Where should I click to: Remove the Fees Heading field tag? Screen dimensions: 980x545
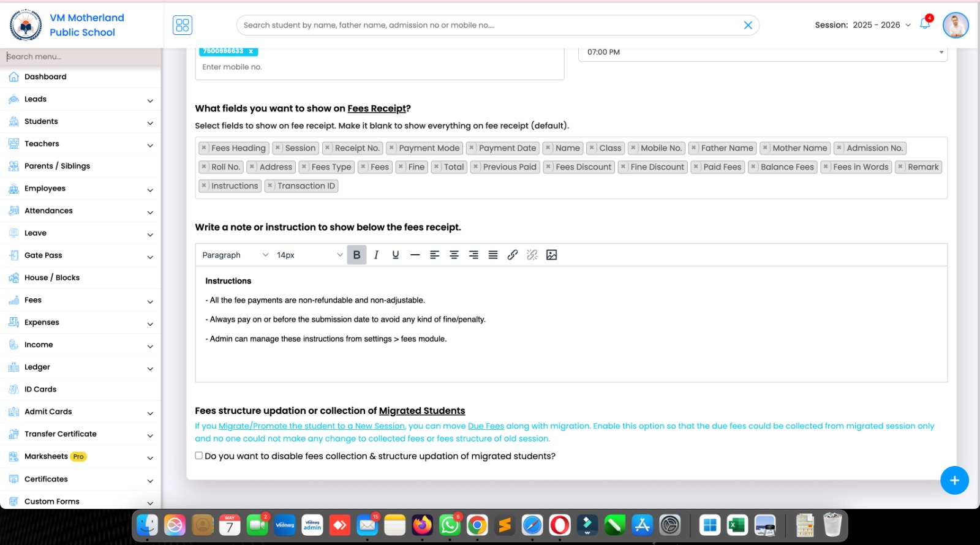point(204,148)
